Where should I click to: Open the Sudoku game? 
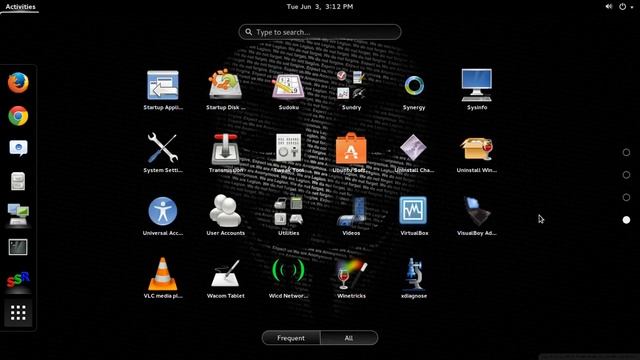pos(288,86)
